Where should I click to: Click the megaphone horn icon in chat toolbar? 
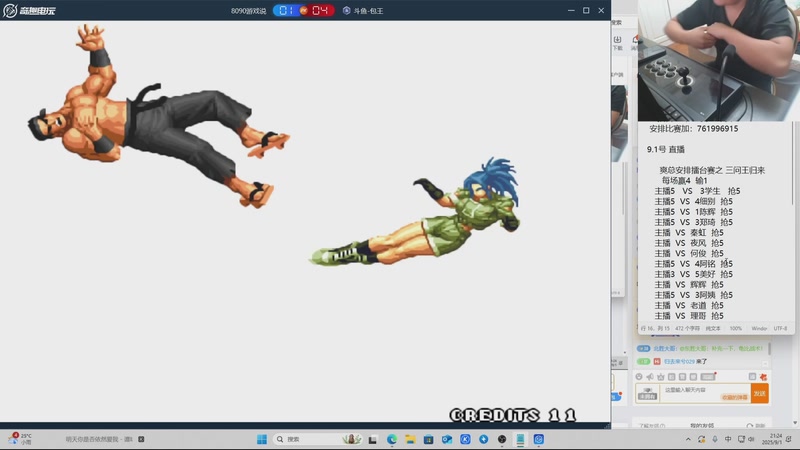click(649, 377)
